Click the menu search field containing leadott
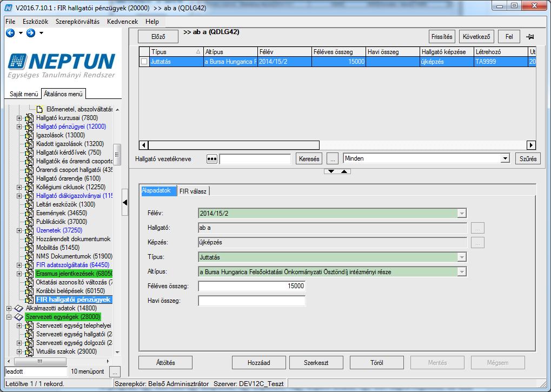Screen dimensions: 551x392 click(x=36, y=371)
